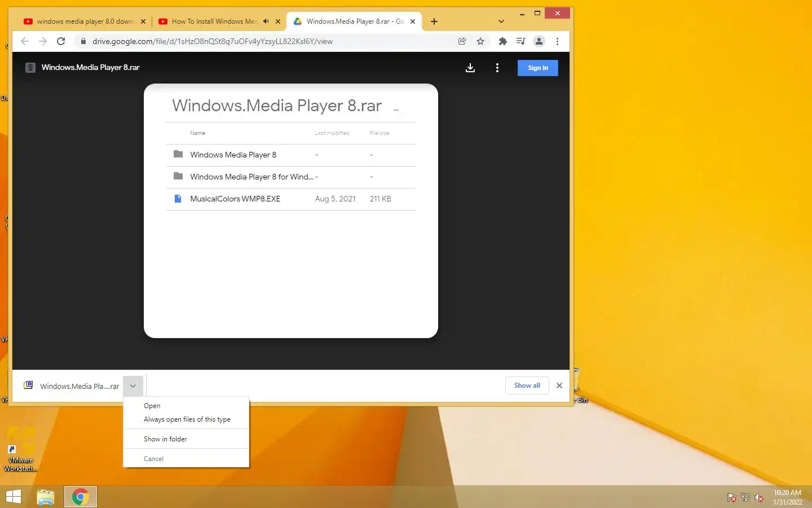This screenshot has height=508, width=812.
Task: Select the VMware Workstation desktop shortcut
Action: pyautogui.click(x=21, y=450)
